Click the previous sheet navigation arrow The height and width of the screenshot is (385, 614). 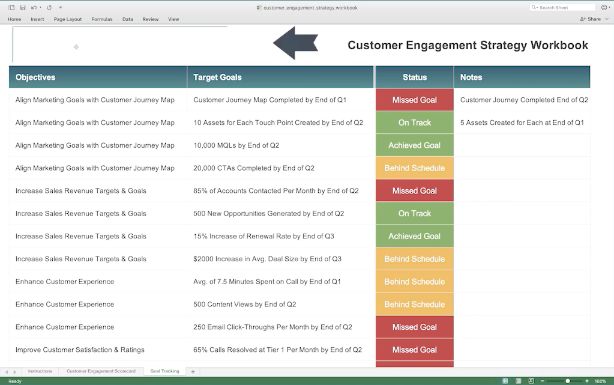point(7,372)
